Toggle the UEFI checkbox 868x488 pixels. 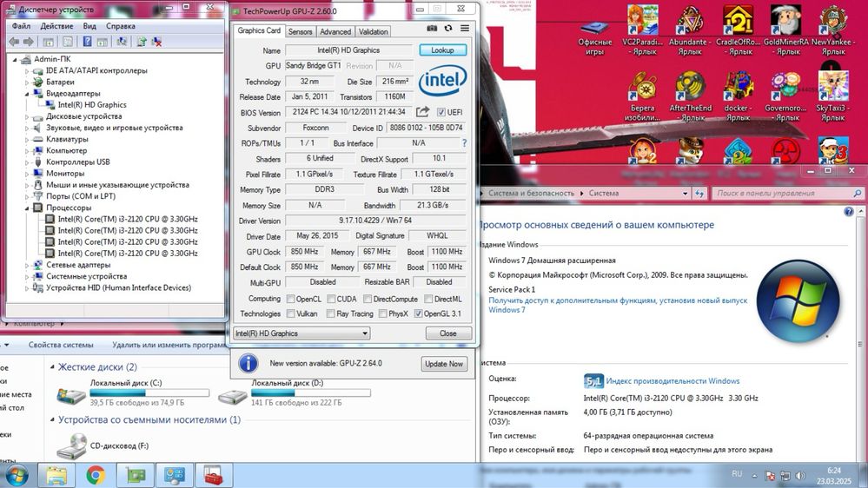pos(441,112)
